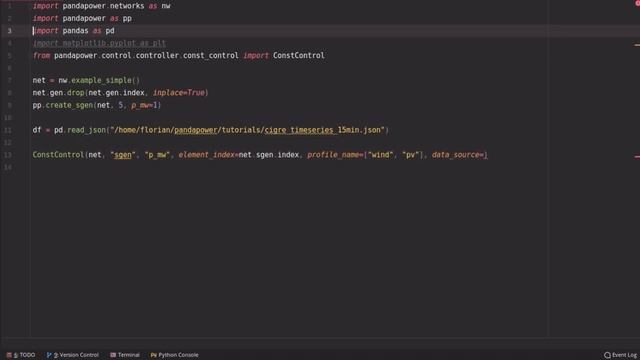Click on the 'data_source=' parameter
The width and height of the screenshot is (640, 360).
(458, 155)
